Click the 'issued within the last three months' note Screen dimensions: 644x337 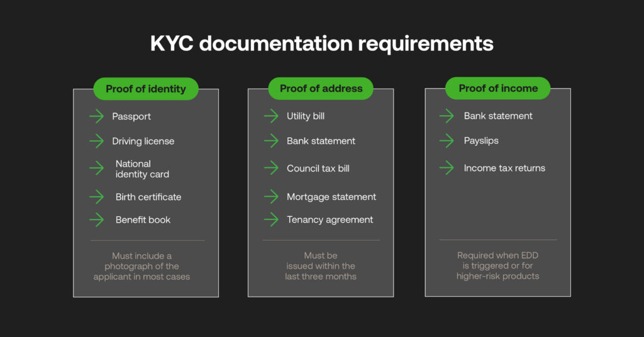point(321,266)
